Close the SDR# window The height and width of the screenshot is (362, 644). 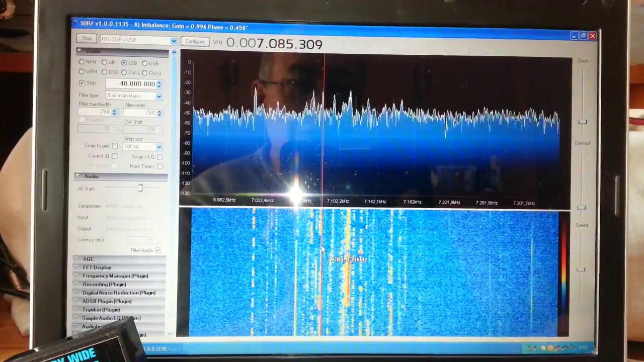[x=593, y=36]
